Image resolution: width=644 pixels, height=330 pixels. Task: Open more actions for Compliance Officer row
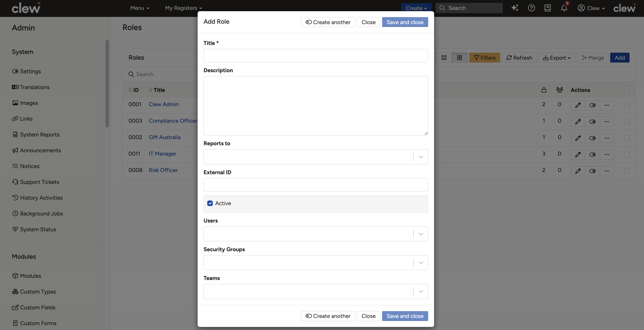point(607,122)
